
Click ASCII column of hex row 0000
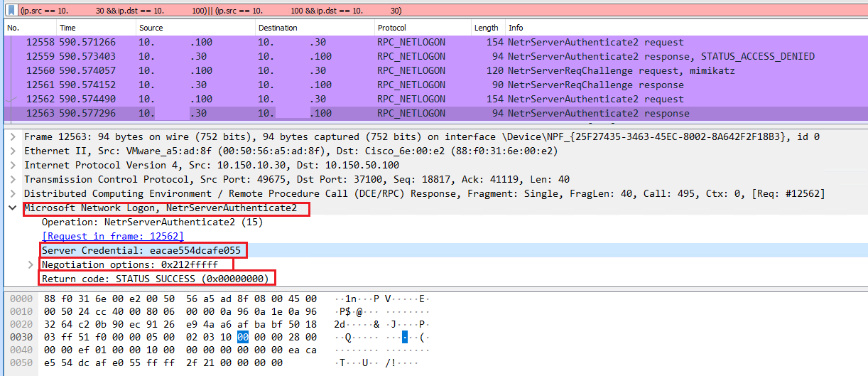coord(381,299)
